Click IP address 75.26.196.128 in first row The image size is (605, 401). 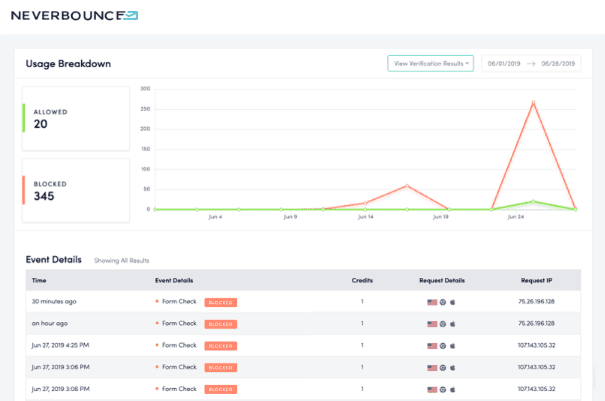click(x=538, y=301)
